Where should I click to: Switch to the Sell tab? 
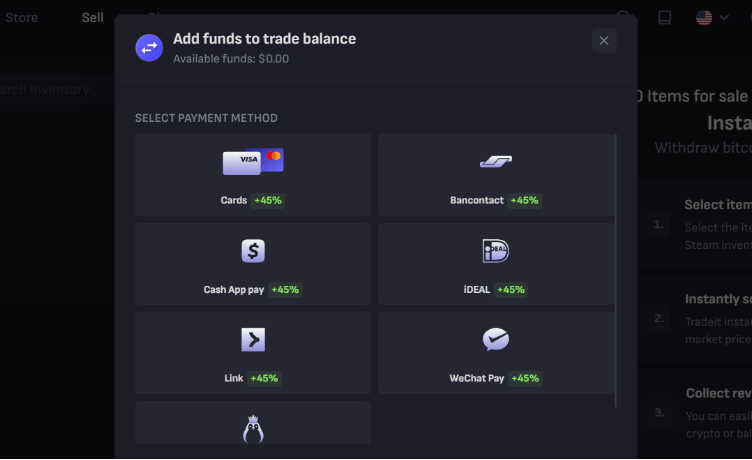(x=93, y=18)
